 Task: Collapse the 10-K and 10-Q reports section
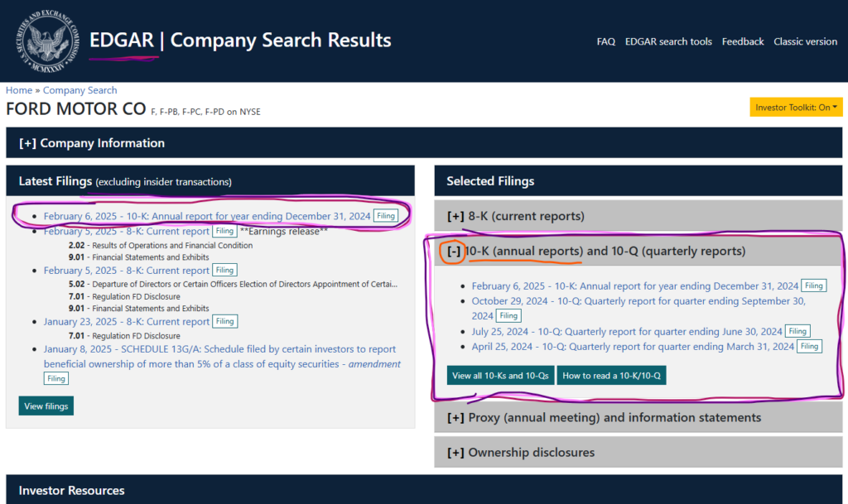coord(638,252)
